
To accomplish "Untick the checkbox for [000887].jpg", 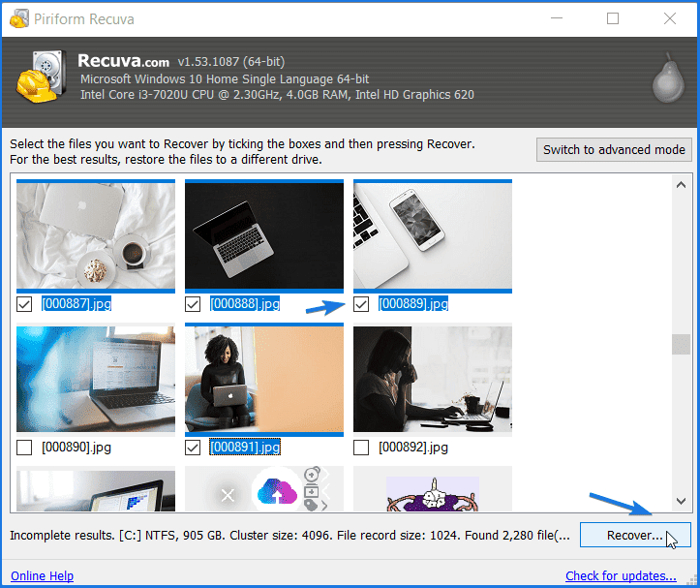I will click(x=24, y=304).
